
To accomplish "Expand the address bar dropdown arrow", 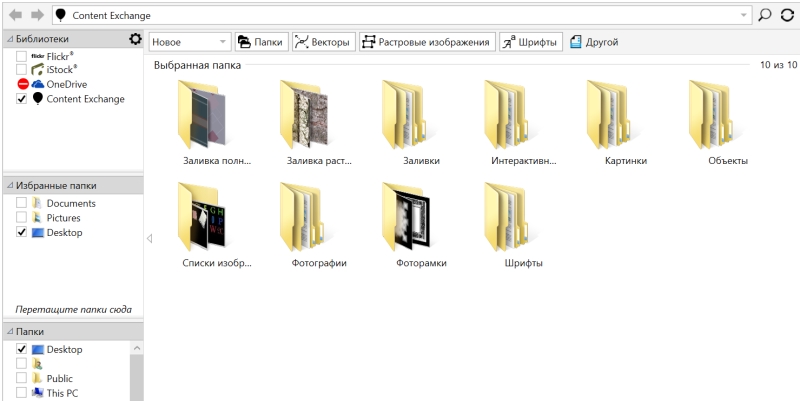I will tap(743, 16).
